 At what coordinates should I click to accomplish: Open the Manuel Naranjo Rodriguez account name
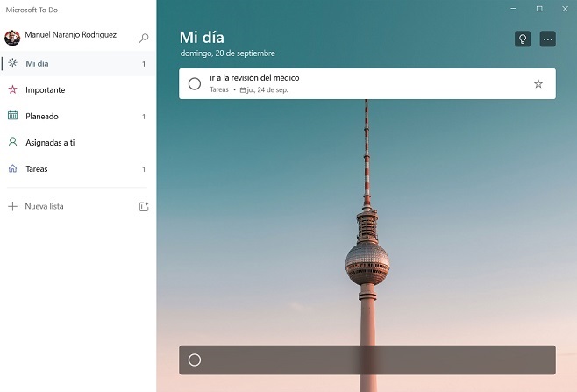[71, 34]
